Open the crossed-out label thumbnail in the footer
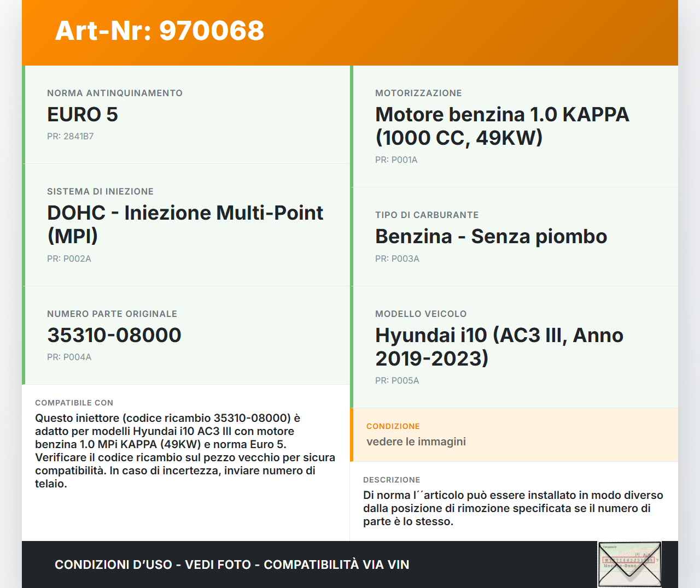The width and height of the screenshot is (700, 588). [x=630, y=565]
